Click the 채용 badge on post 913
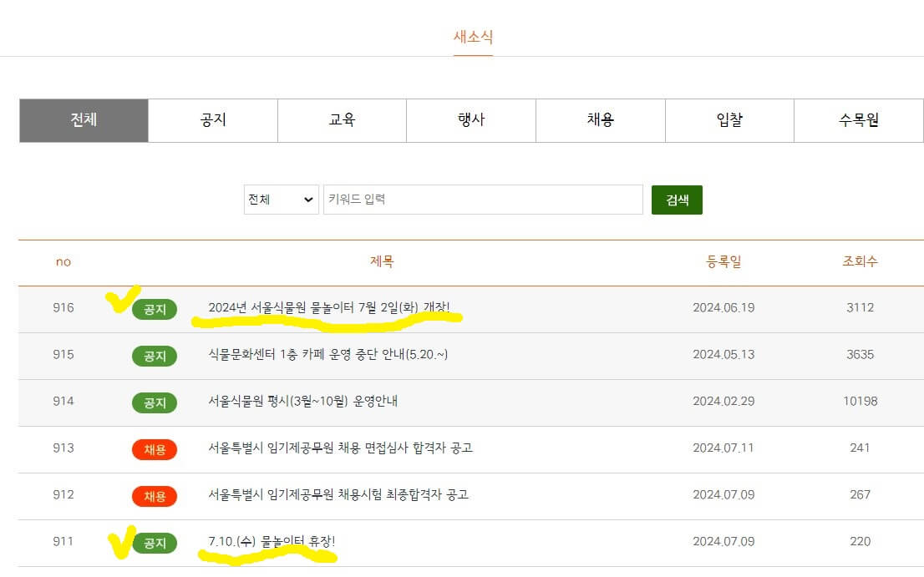The width and height of the screenshot is (924, 577). click(x=155, y=449)
